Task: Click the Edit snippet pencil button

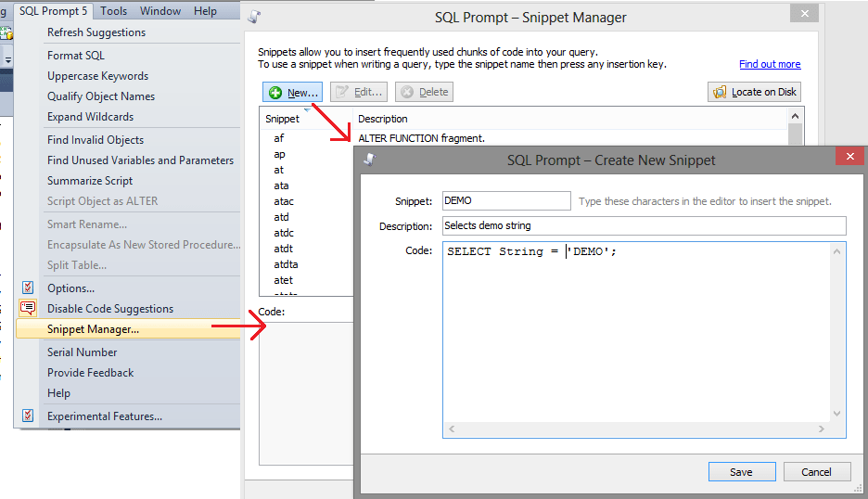Action: [357, 92]
